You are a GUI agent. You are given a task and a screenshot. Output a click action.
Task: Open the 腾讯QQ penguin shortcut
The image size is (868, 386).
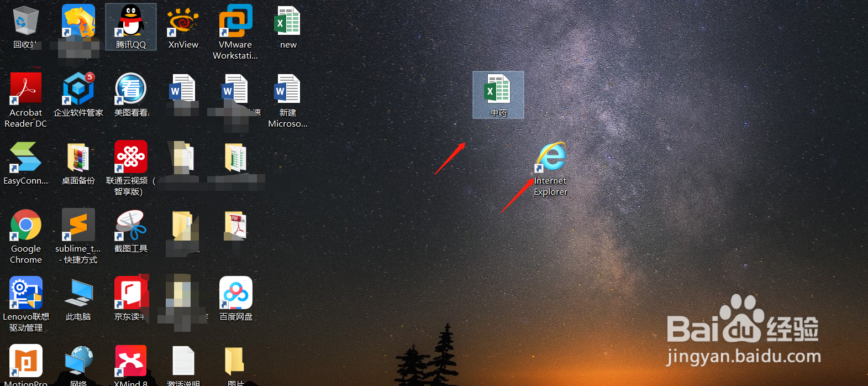click(x=131, y=27)
